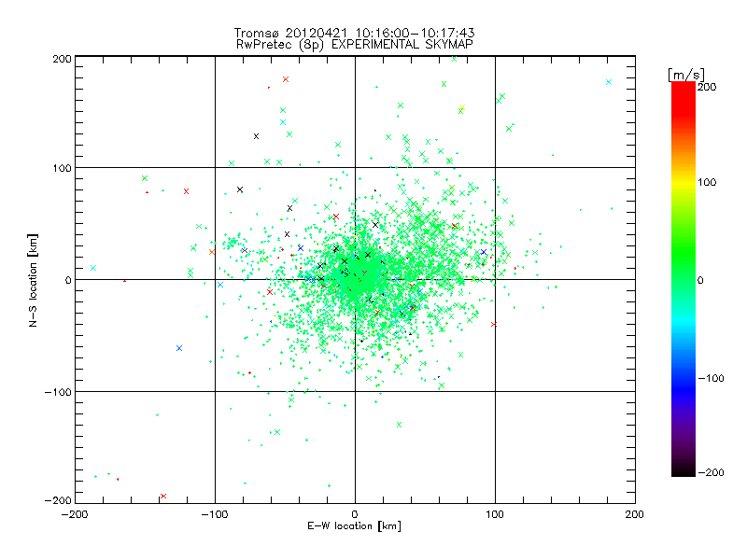Click the 'N-S location [km]' axis label
This screenshot has height=560, width=747.
coord(33,281)
